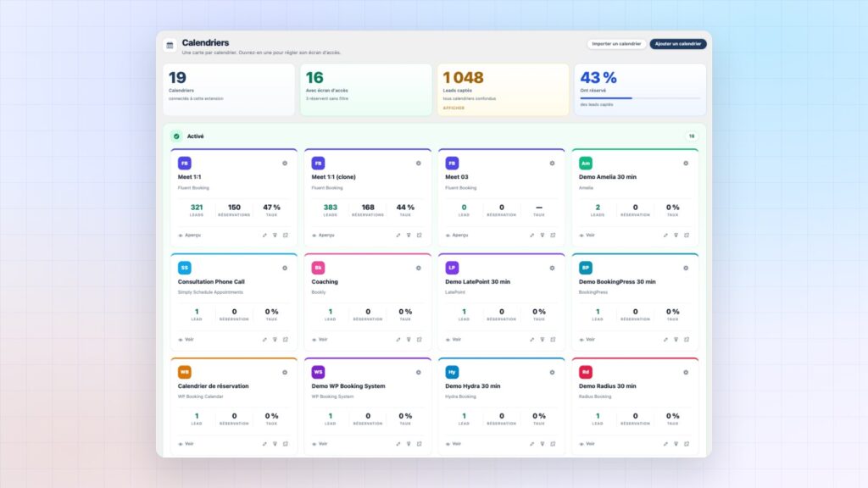Viewport: 868px width, 488px height.
Task: Click the green Am badge on Demo Amelia card
Action: coord(586,164)
